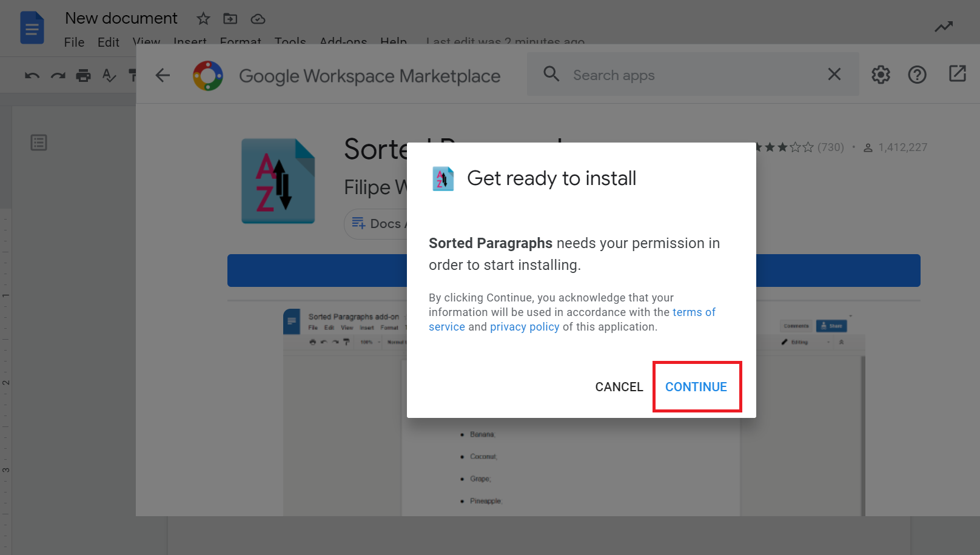Click the New document title

click(121, 18)
